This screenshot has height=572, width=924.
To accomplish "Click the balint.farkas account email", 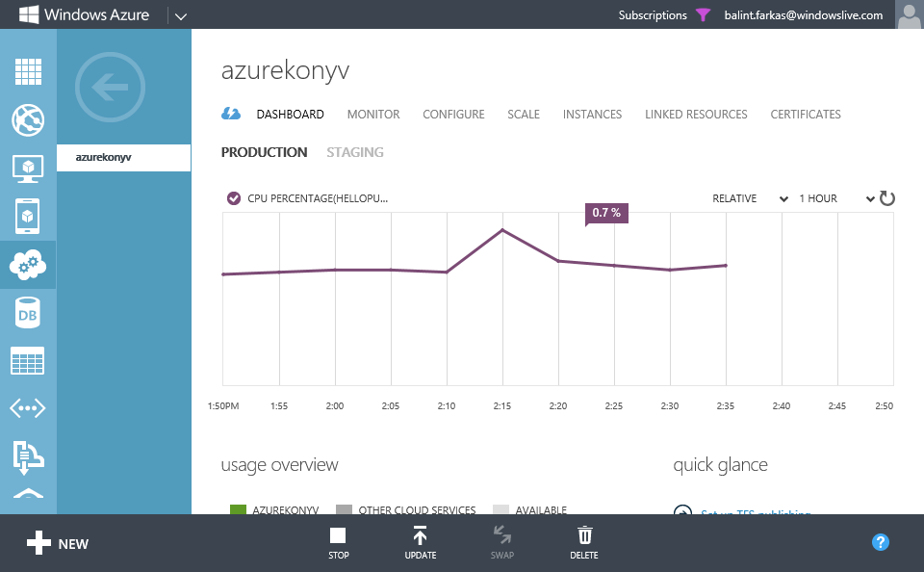I will [803, 15].
